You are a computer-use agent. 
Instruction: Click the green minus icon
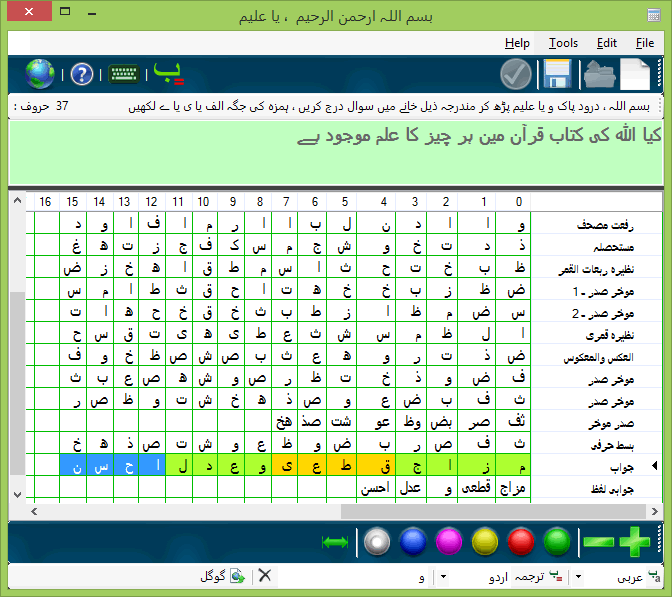599,543
